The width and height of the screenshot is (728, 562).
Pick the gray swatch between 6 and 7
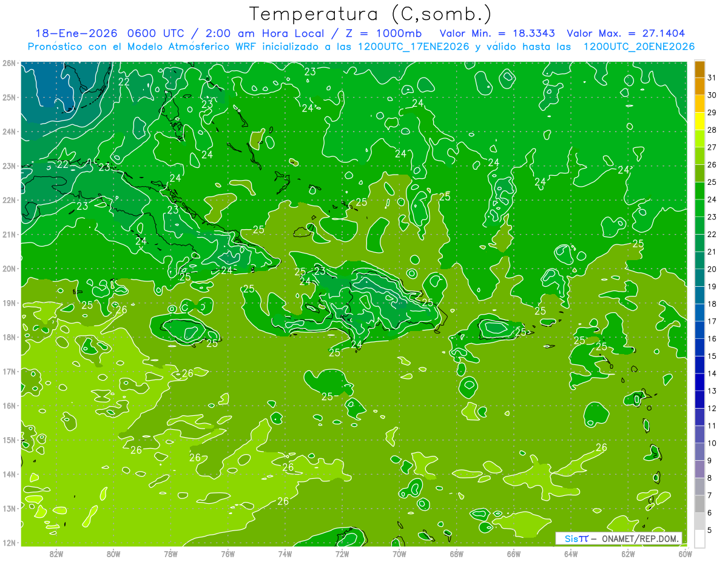699,504
